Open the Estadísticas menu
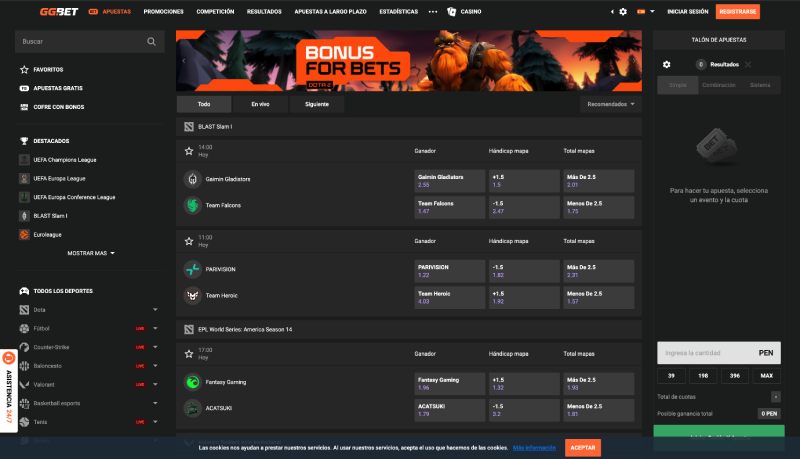Viewport: 800px width, 459px height. (398, 11)
